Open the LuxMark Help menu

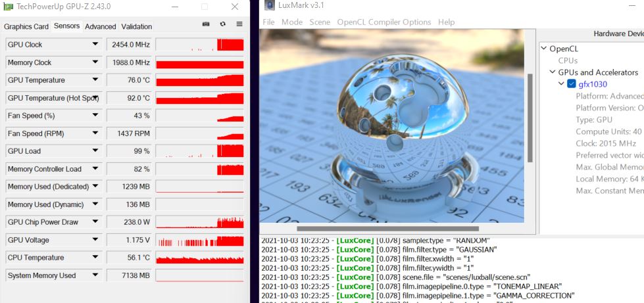pyautogui.click(x=447, y=22)
